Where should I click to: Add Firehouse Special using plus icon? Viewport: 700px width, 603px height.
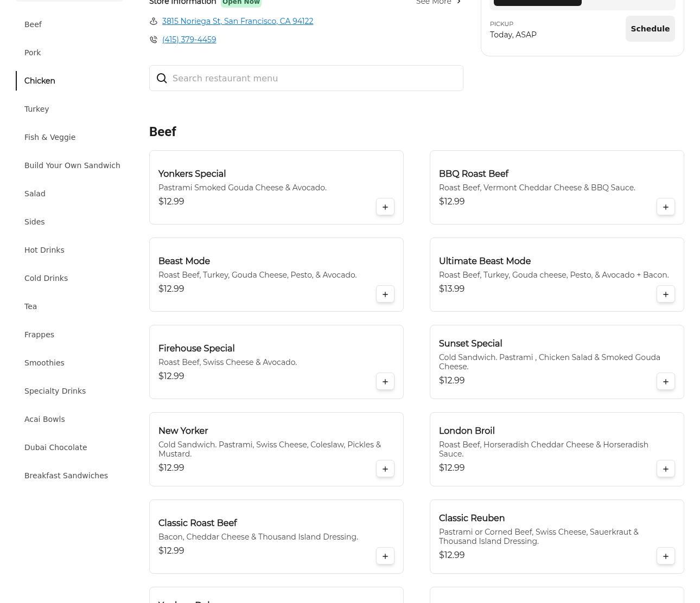point(385,382)
